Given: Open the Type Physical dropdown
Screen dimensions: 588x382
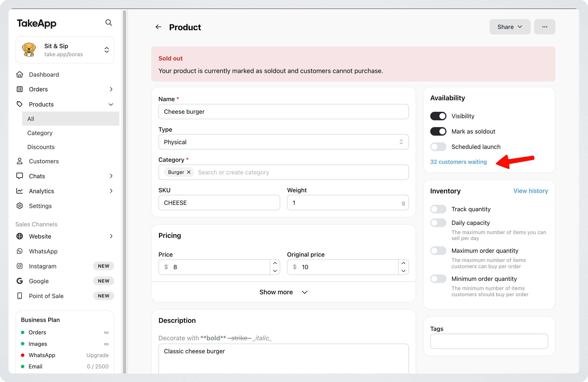Looking at the screenshot, I should point(283,142).
